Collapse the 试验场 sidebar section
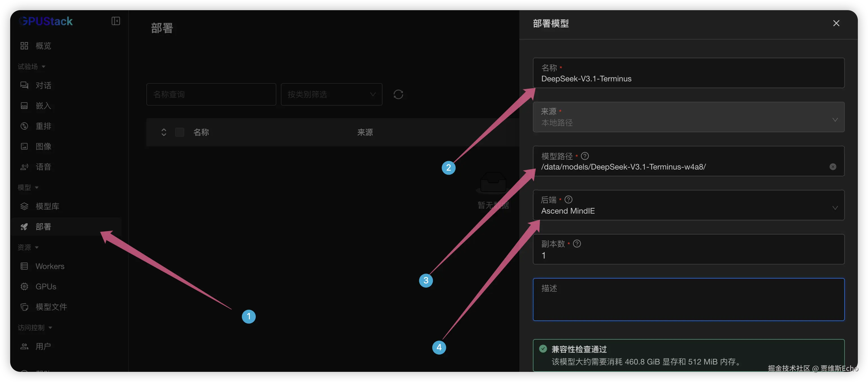Viewport: 868px width, 382px height. 31,66
